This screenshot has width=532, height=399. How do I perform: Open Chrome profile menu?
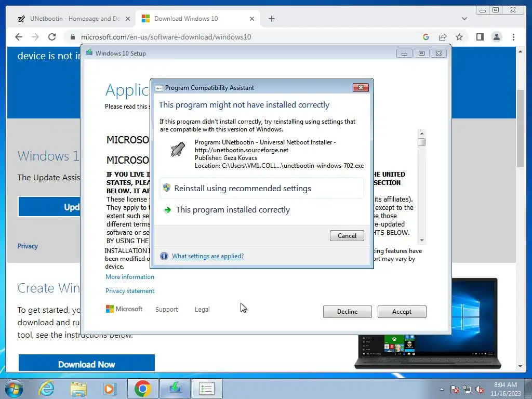click(496, 37)
